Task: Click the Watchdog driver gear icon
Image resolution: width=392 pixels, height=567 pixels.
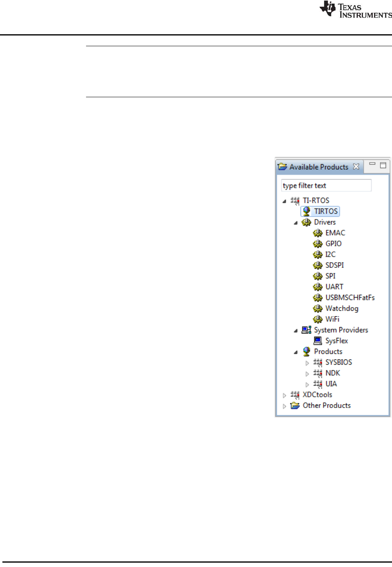Action: (318, 308)
